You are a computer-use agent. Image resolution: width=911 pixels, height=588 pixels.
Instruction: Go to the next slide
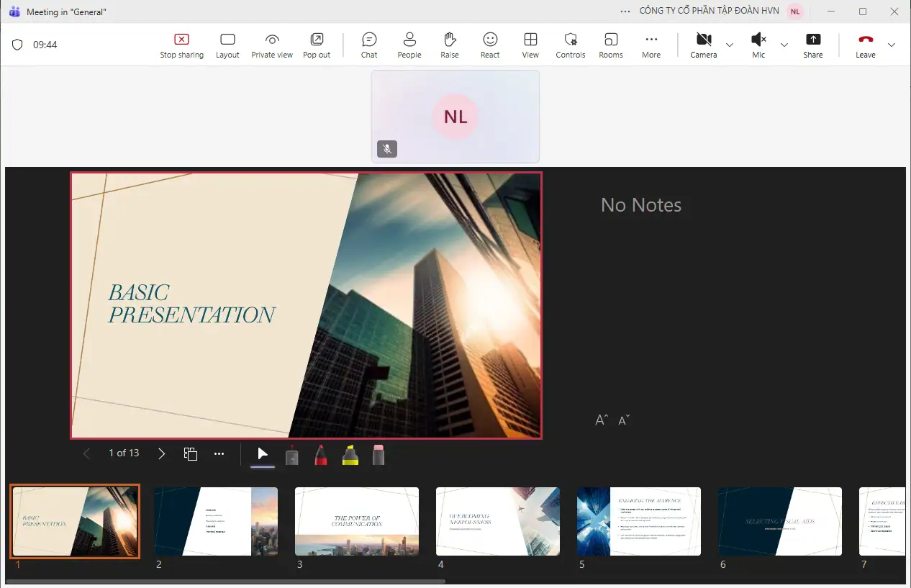point(162,453)
